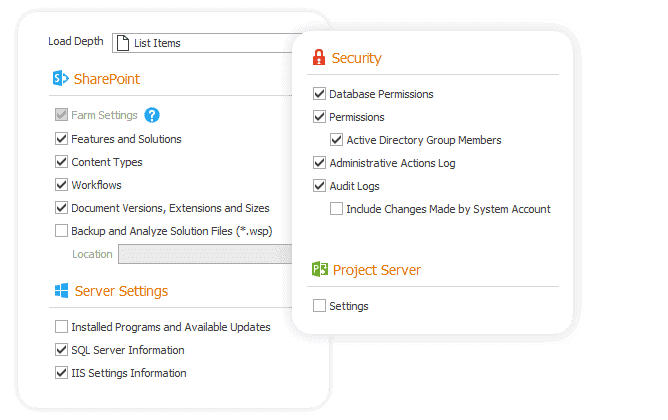The width and height of the screenshot is (668, 420).
Task: Click the Farm Settings help icon
Action: click(x=152, y=115)
